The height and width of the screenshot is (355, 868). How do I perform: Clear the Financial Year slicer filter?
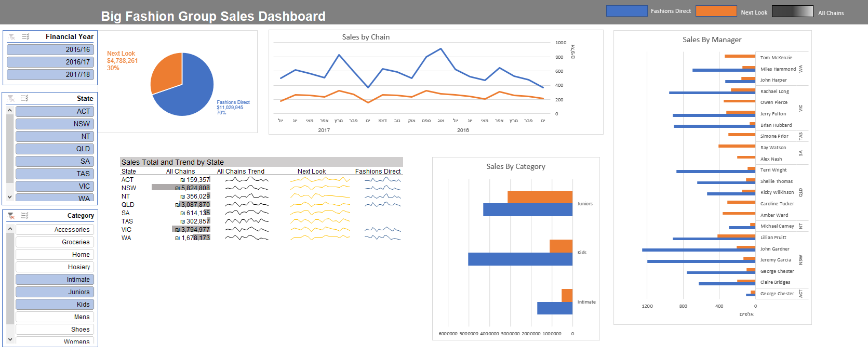(12, 36)
